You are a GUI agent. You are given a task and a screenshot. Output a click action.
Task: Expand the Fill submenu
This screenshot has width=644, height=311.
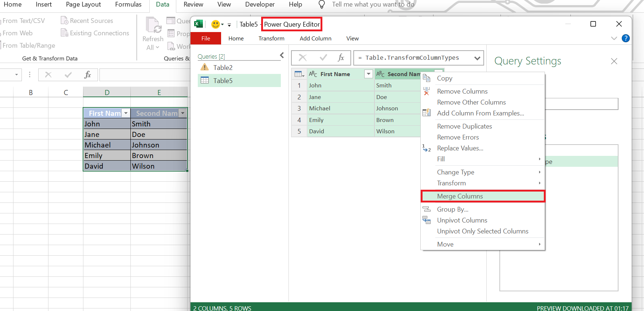click(540, 159)
